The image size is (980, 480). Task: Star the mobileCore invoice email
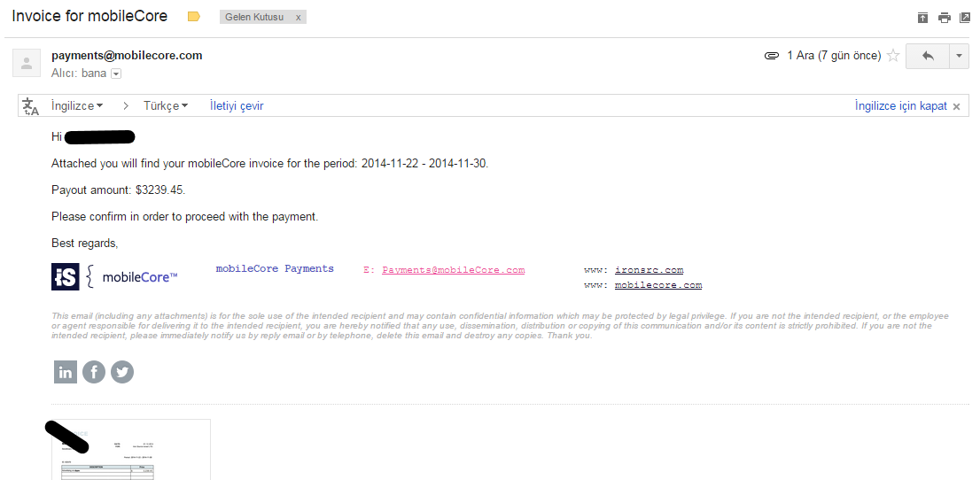tap(893, 56)
